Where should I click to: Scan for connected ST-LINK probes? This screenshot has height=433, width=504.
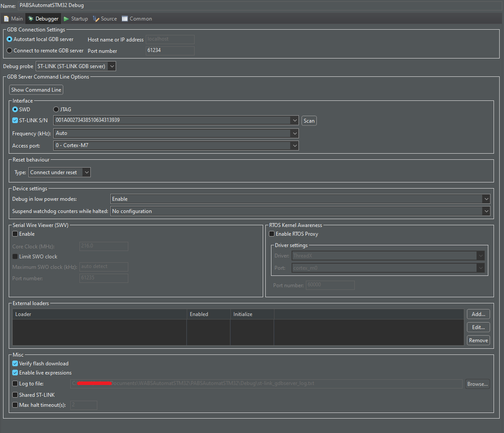tap(309, 120)
